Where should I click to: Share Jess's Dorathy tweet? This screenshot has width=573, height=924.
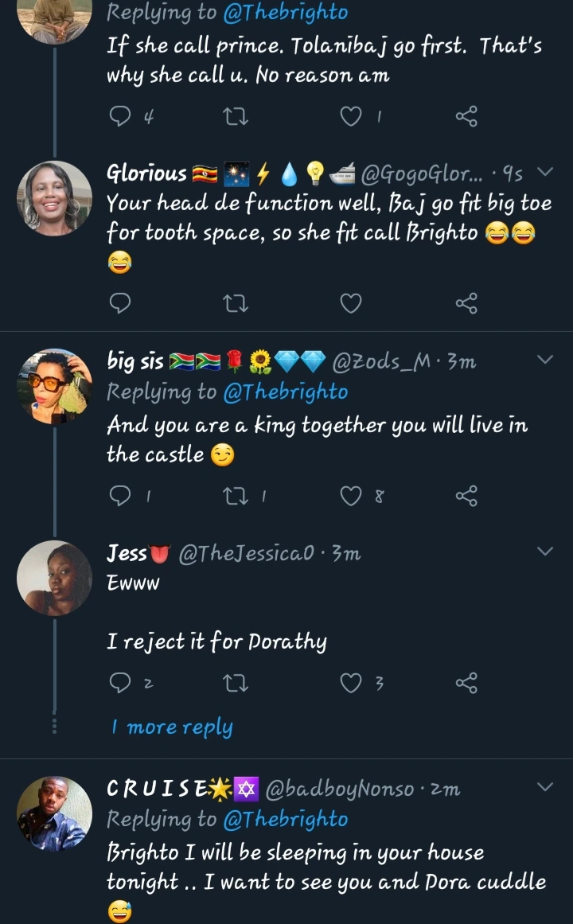click(466, 683)
